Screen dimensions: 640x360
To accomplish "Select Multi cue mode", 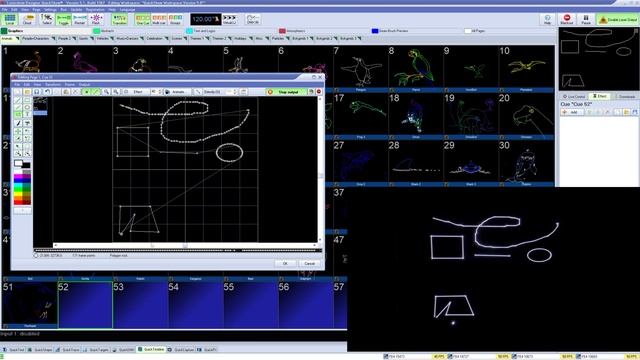I will (x=159, y=19).
